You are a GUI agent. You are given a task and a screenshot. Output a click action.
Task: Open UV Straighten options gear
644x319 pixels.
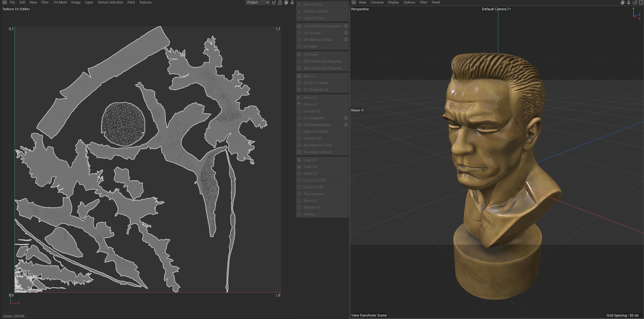point(346,118)
